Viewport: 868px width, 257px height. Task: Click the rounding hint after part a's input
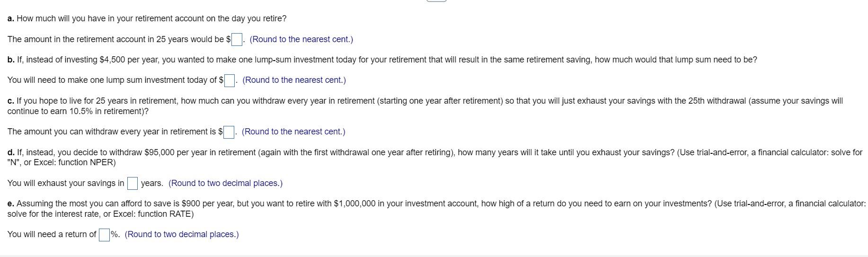(301, 39)
